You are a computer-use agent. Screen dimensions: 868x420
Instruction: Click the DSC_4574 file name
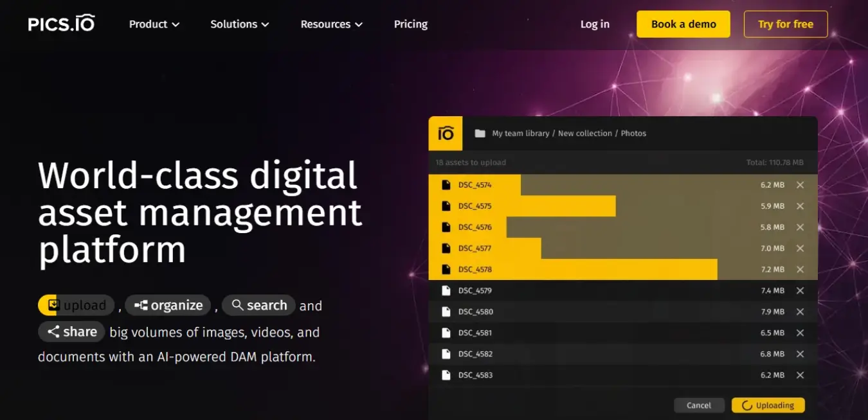[x=475, y=185]
